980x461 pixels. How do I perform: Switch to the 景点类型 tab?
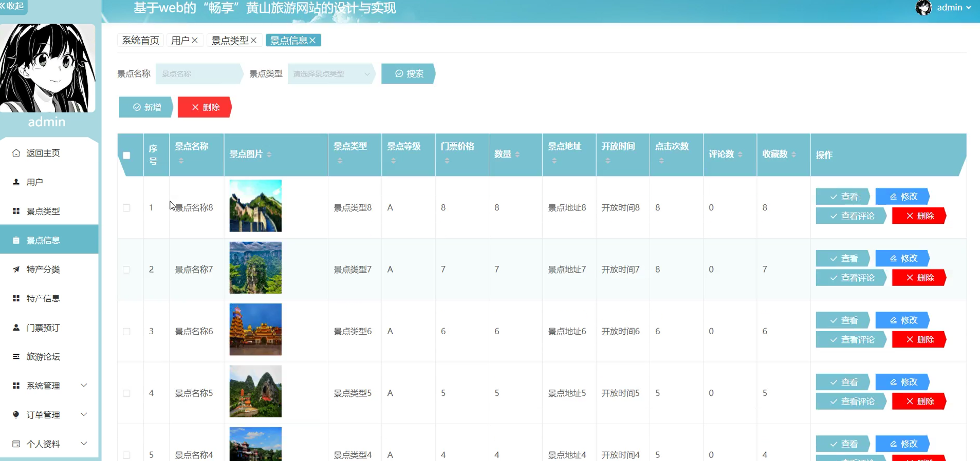tap(230, 40)
